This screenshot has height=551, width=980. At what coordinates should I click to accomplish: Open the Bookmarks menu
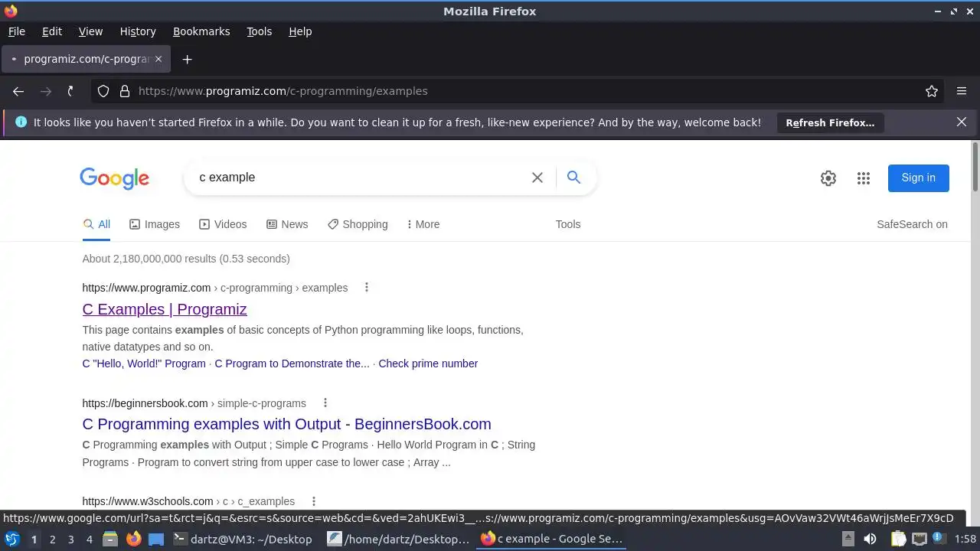(201, 31)
